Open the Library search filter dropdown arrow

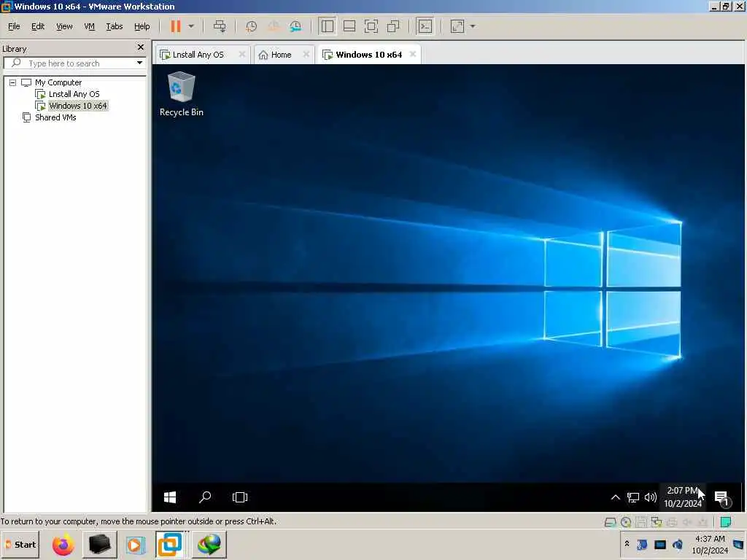click(139, 63)
